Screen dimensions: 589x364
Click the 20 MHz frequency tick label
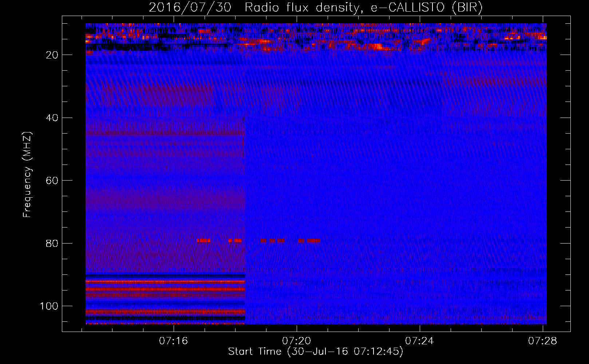point(52,55)
